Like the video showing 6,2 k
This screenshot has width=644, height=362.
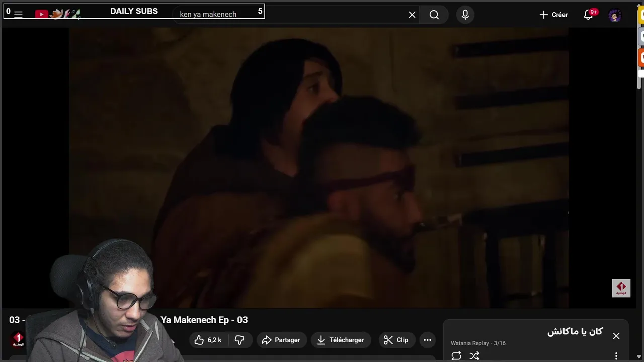[x=208, y=340]
